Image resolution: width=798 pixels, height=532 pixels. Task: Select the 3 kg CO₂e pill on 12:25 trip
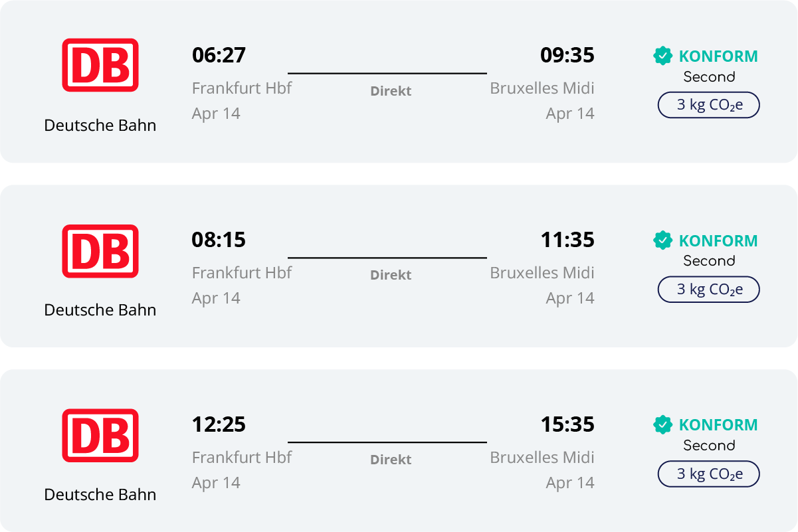pos(708,474)
